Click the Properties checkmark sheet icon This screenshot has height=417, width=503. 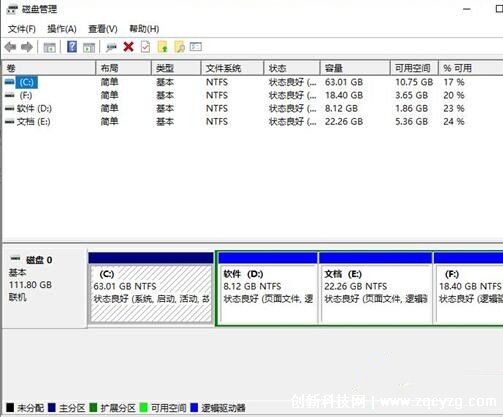point(145,47)
